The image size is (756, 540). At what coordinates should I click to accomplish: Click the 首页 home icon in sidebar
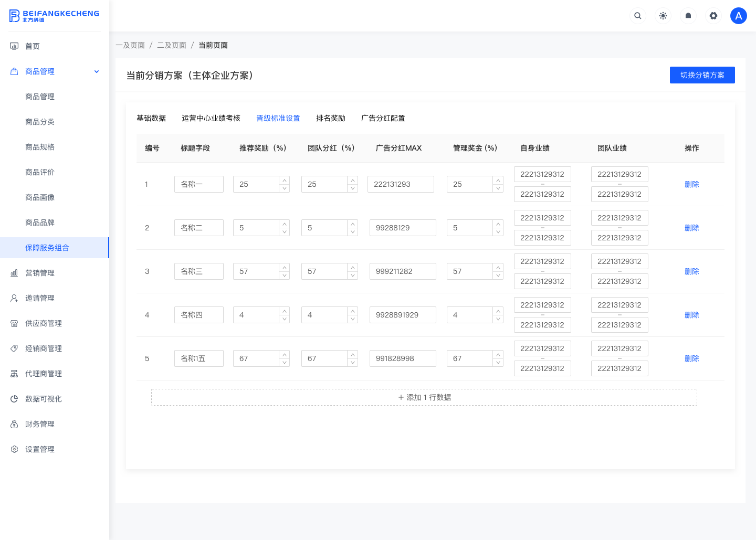[x=14, y=46]
